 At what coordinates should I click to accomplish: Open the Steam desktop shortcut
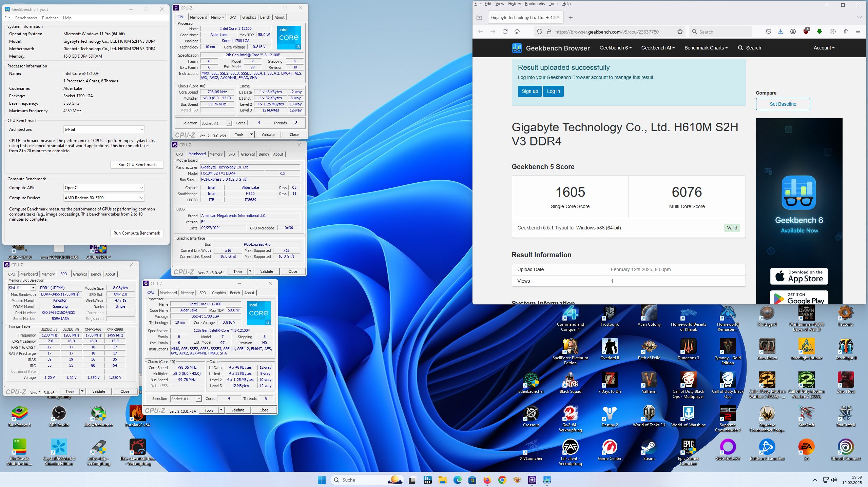click(649, 450)
